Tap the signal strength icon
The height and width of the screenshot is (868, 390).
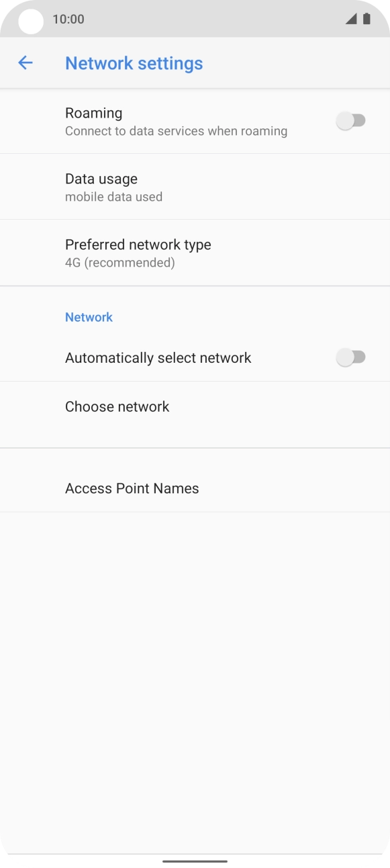click(x=350, y=19)
